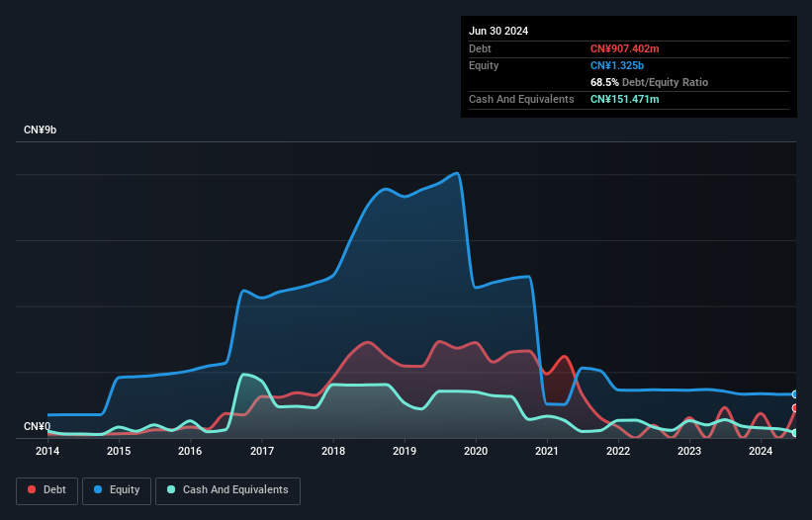This screenshot has height=520, width=812.
Task: Click the teal Cash And Equivalents dot
Action: tap(171, 489)
